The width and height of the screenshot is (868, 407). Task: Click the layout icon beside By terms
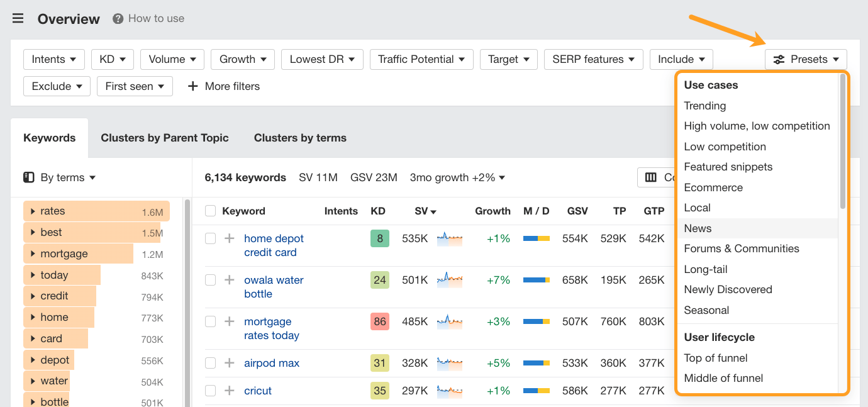pos(28,177)
